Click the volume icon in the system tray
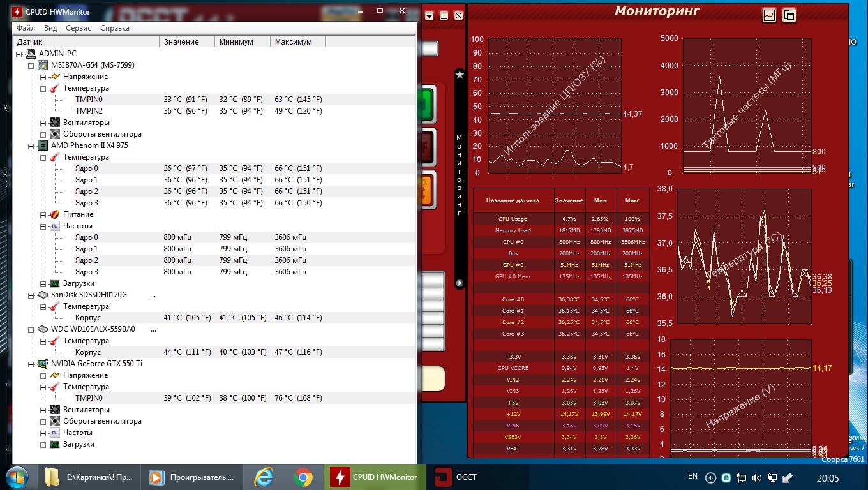The image size is (868, 490). pyautogui.click(x=757, y=477)
